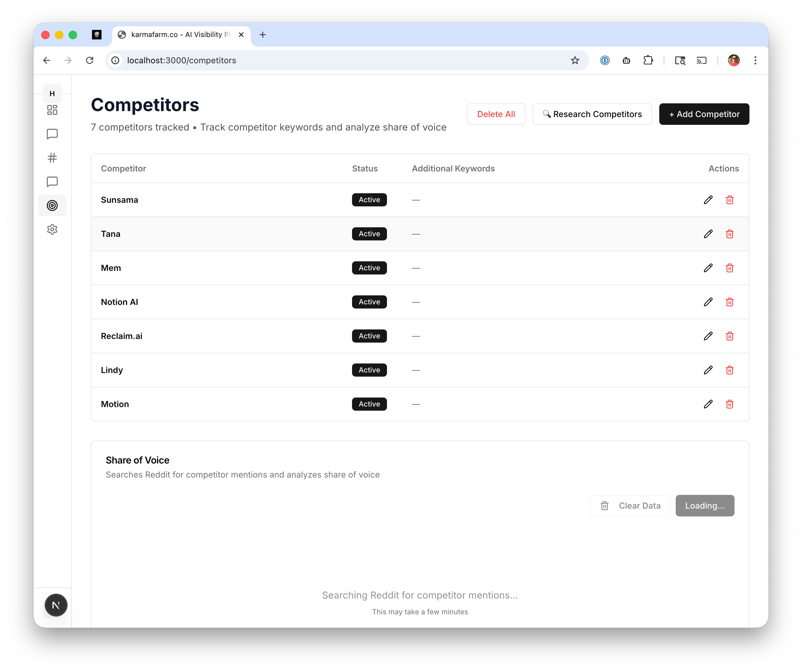
Task: Click pencil icon on Notion AI row
Action: (708, 302)
